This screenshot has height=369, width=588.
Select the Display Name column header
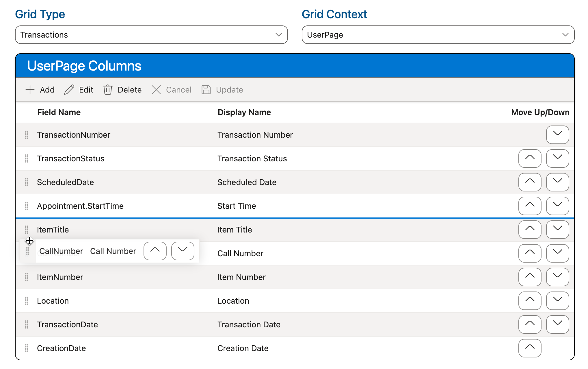point(244,112)
